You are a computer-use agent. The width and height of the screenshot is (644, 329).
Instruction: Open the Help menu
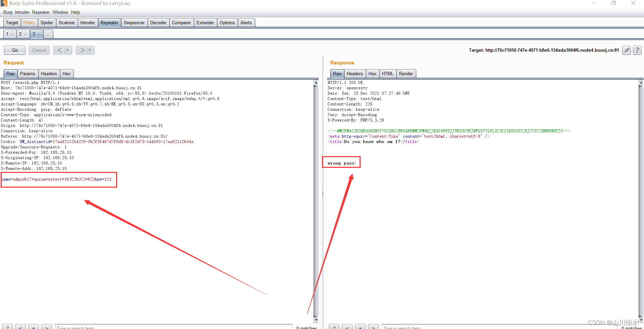[75, 12]
